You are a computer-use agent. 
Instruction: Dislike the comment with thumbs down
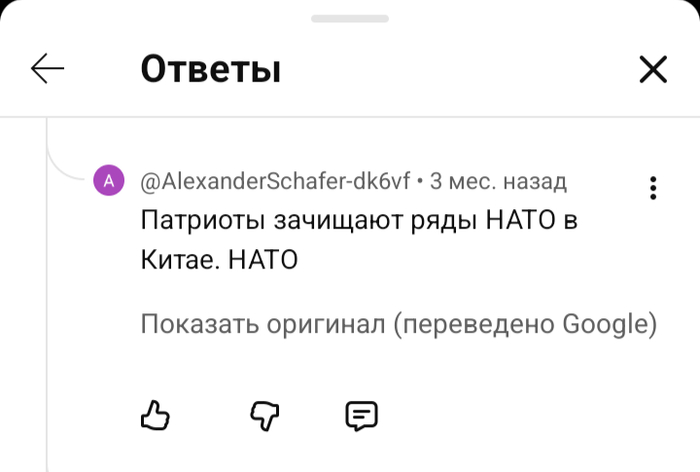click(x=262, y=415)
